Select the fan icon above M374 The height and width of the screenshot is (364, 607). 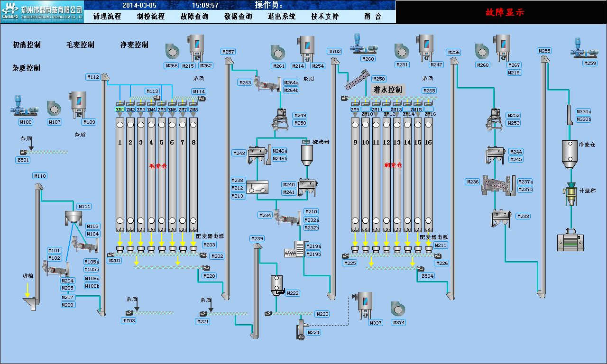pyautogui.click(x=398, y=309)
